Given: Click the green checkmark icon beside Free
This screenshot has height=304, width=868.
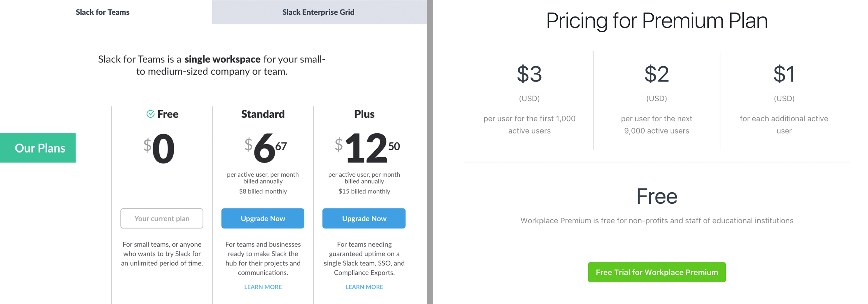Looking at the screenshot, I should pyautogui.click(x=150, y=114).
